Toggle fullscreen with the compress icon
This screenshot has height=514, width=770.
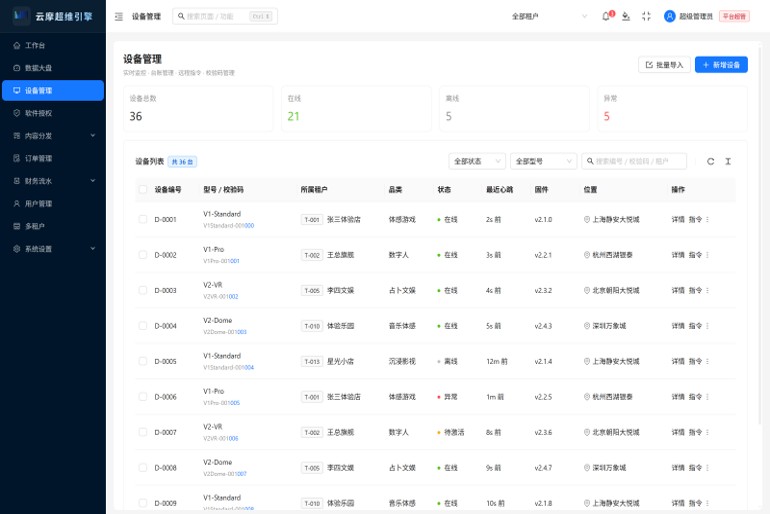646,16
